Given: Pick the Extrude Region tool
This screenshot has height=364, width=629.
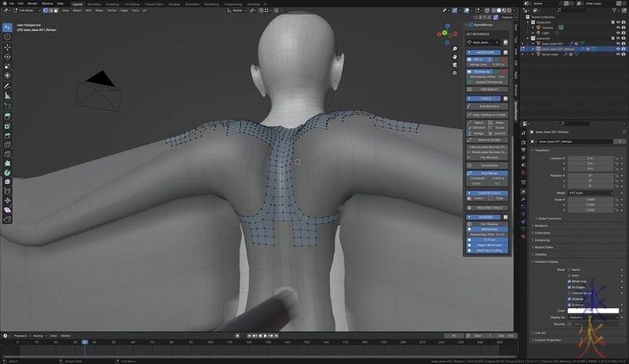Looking at the screenshot, I should [x=7, y=116].
